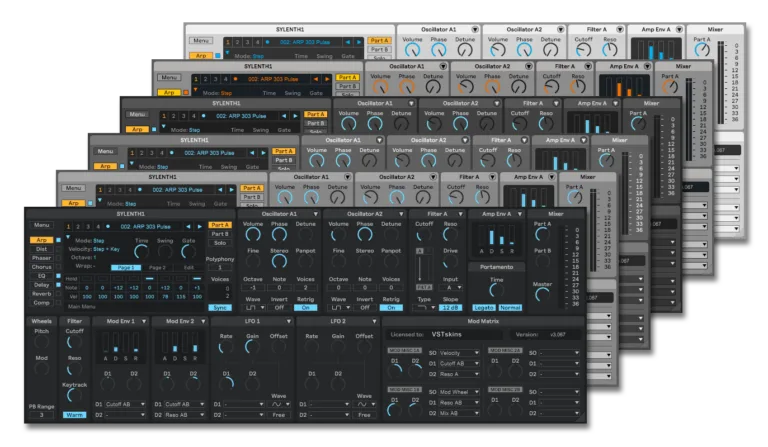
Task: Adjust the LFO 1 Rate knob
Action: click(x=226, y=347)
